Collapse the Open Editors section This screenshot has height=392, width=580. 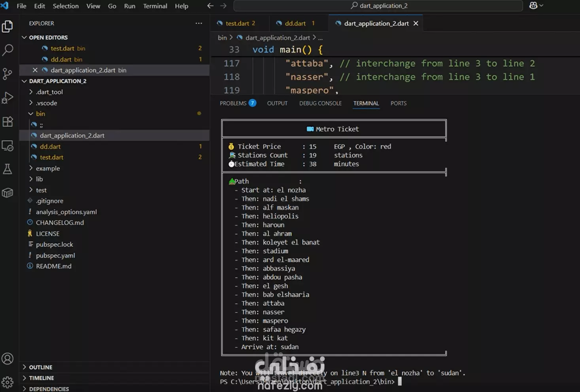(114, 37)
